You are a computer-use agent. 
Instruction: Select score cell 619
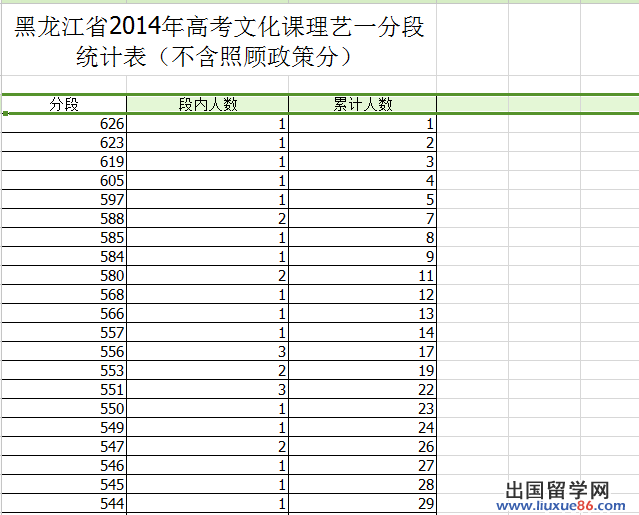click(x=64, y=161)
